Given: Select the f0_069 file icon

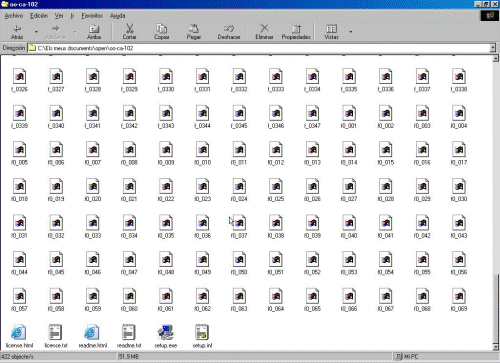Looking at the screenshot, I should coord(459,296).
